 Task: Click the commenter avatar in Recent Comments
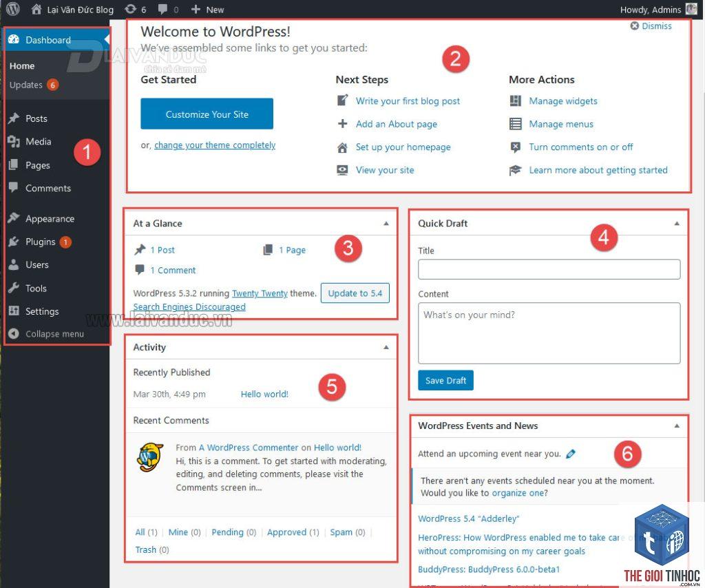[x=149, y=457]
